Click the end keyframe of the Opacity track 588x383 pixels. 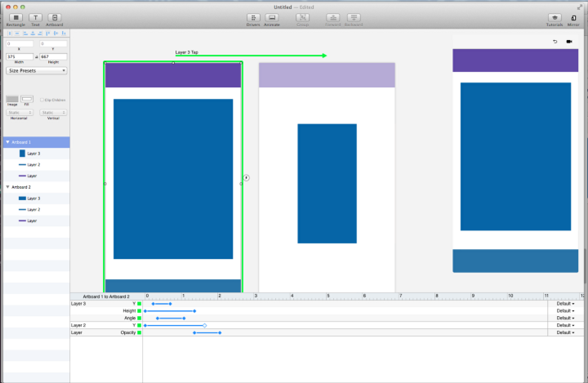(220, 332)
